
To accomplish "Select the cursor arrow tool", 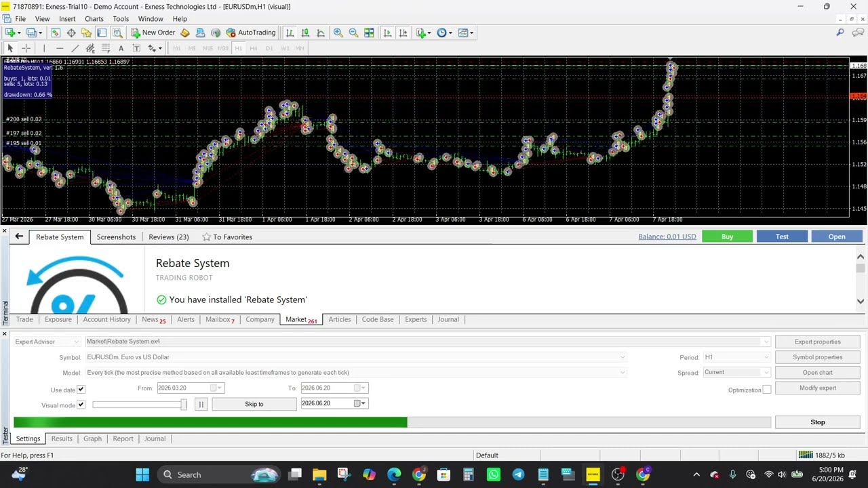I will tap(10, 48).
